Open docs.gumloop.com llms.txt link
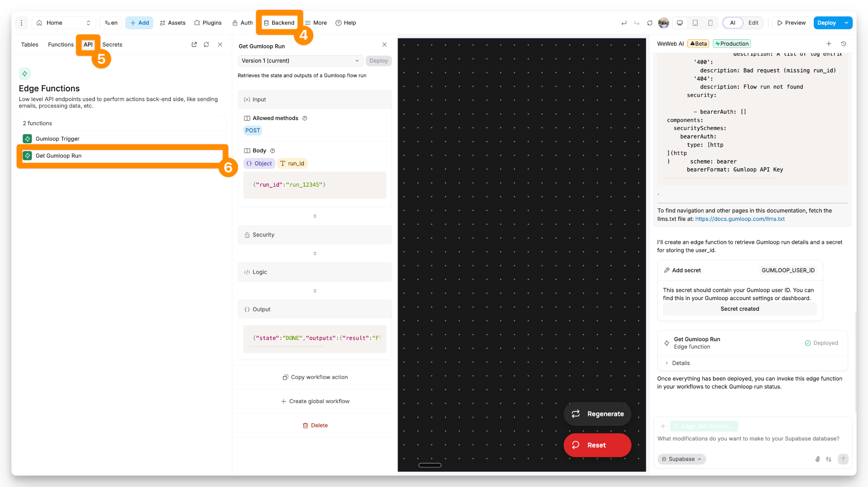 (x=740, y=219)
